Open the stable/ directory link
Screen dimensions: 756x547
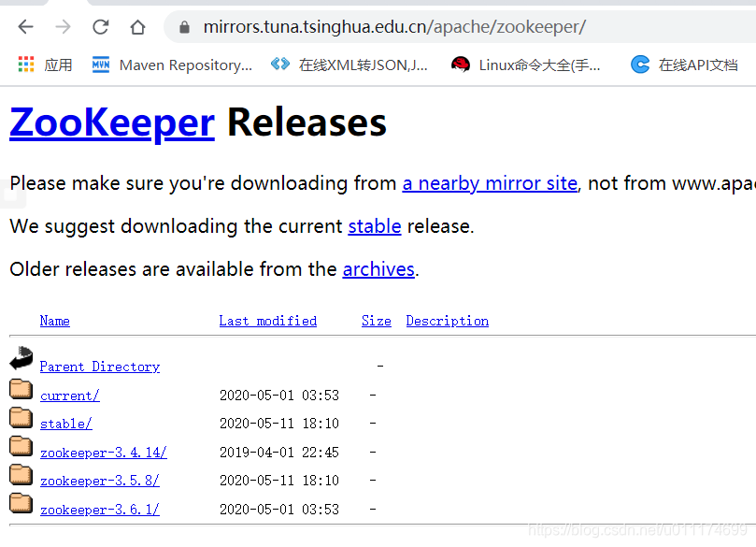(66, 424)
